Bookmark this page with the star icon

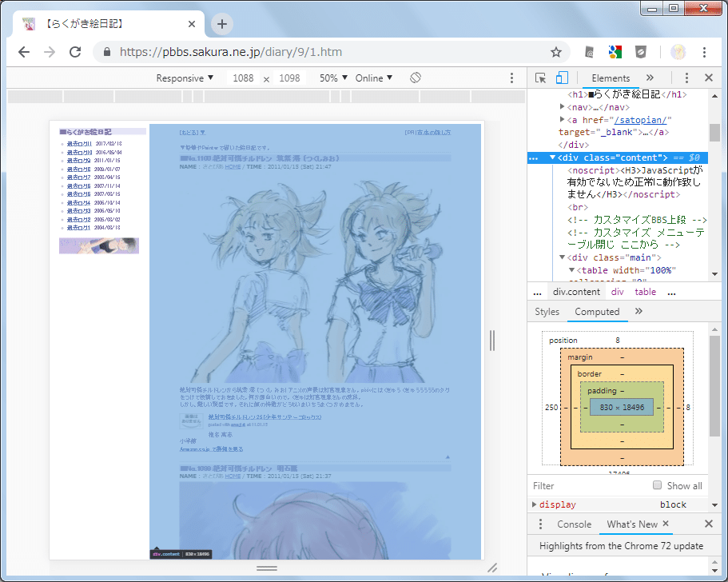555,52
